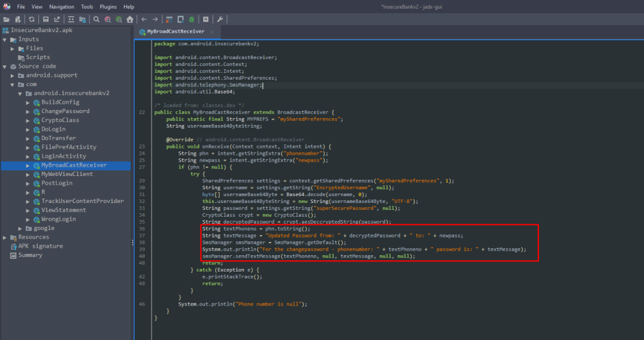Expand the CryptoClass class node
This screenshot has height=340, width=644.
(28, 121)
